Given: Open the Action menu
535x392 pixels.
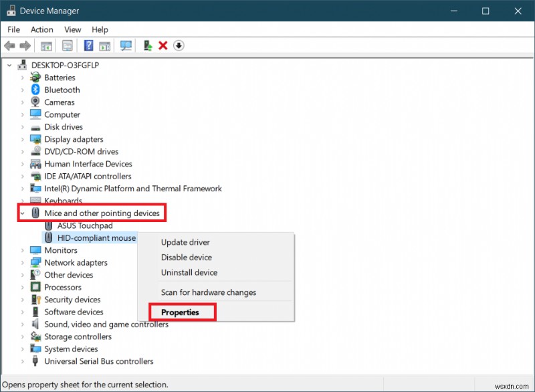Looking at the screenshot, I should click(x=42, y=29).
